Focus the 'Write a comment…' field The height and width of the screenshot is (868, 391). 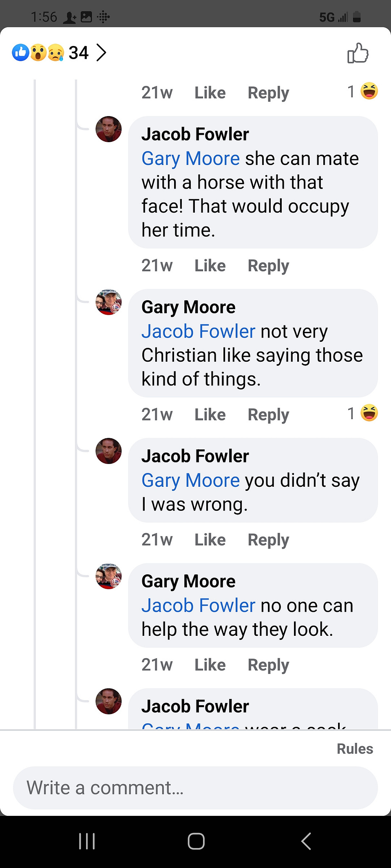(195, 788)
